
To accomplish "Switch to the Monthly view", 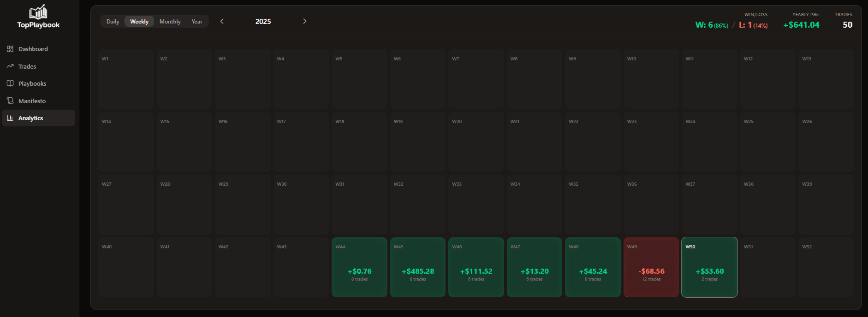I will (170, 22).
